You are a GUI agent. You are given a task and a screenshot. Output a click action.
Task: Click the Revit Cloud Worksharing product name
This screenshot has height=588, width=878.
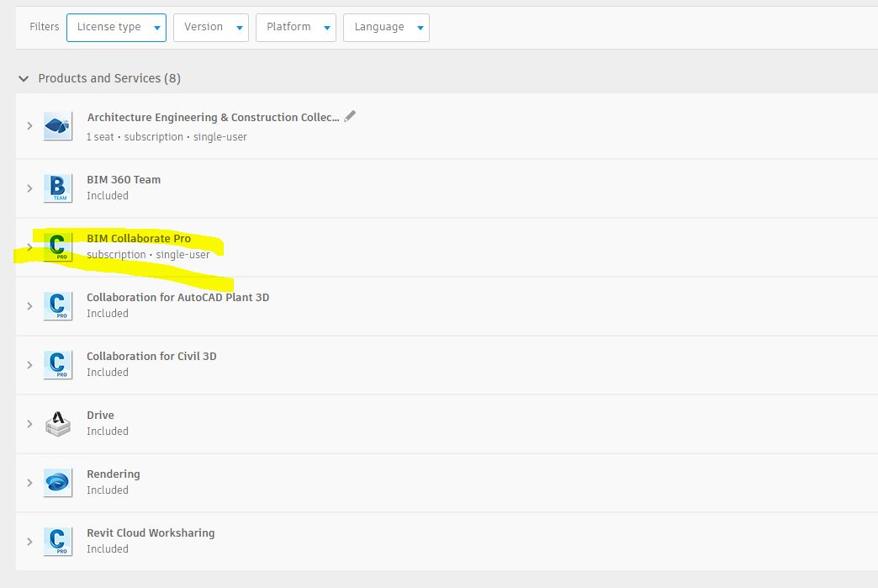pyautogui.click(x=151, y=532)
